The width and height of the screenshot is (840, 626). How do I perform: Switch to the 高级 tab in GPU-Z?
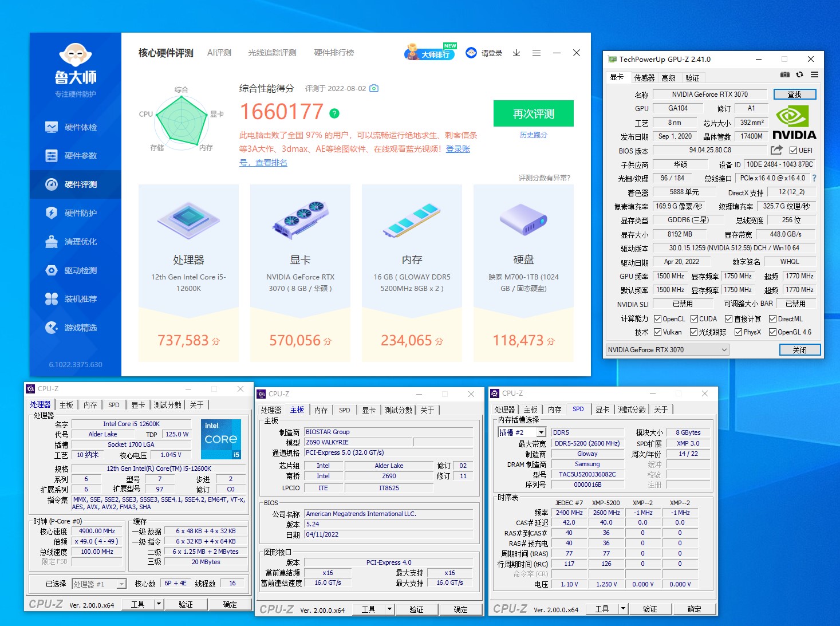668,78
